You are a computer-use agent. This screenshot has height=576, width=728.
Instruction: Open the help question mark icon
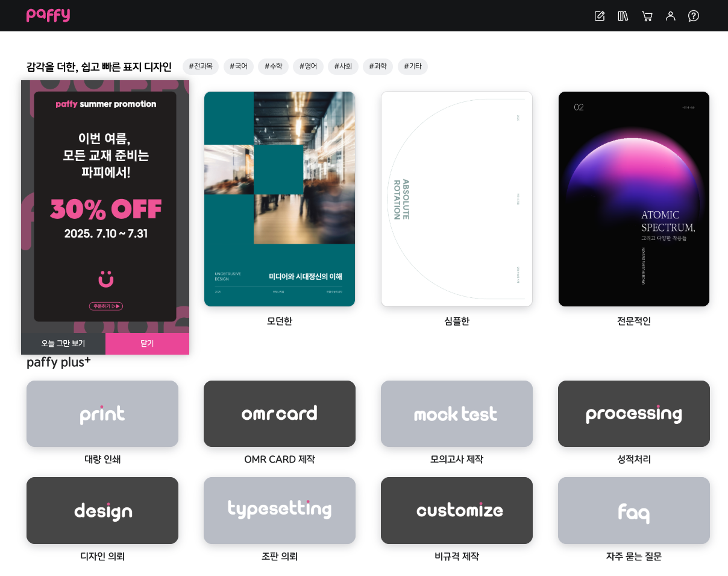pyautogui.click(x=694, y=16)
